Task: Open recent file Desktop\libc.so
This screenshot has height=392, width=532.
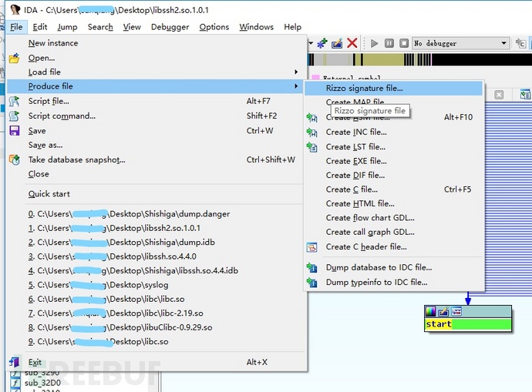Action: (x=155, y=341)
